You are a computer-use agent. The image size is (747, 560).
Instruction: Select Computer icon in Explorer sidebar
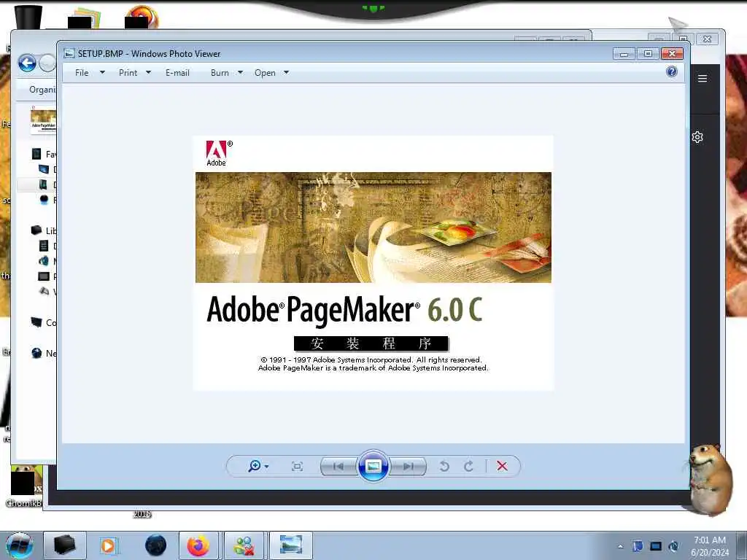[36, 322]
